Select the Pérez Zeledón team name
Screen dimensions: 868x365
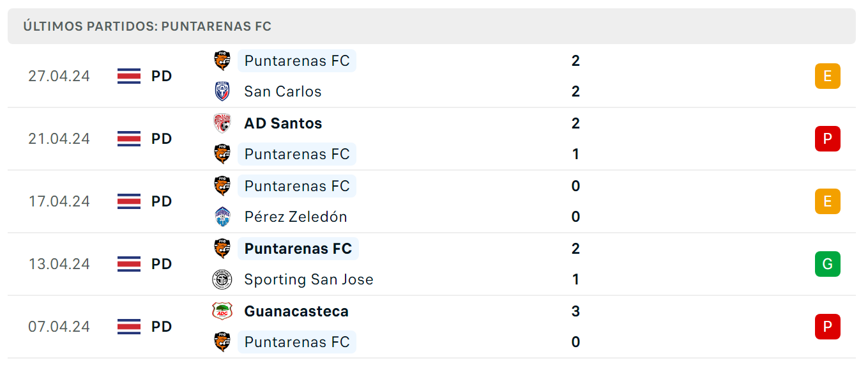coord(296,217)
